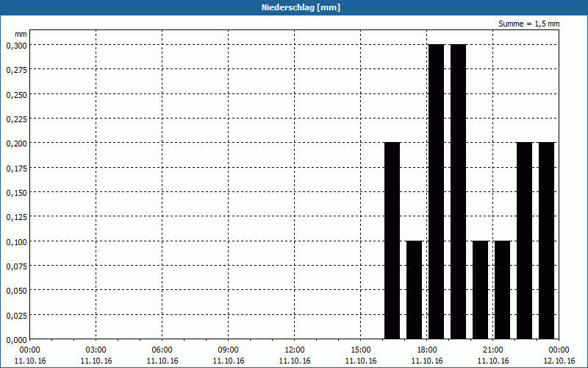Click the 0,100 bar just before 18:00
The image size is (588, 368).
(x=415, y=290)
